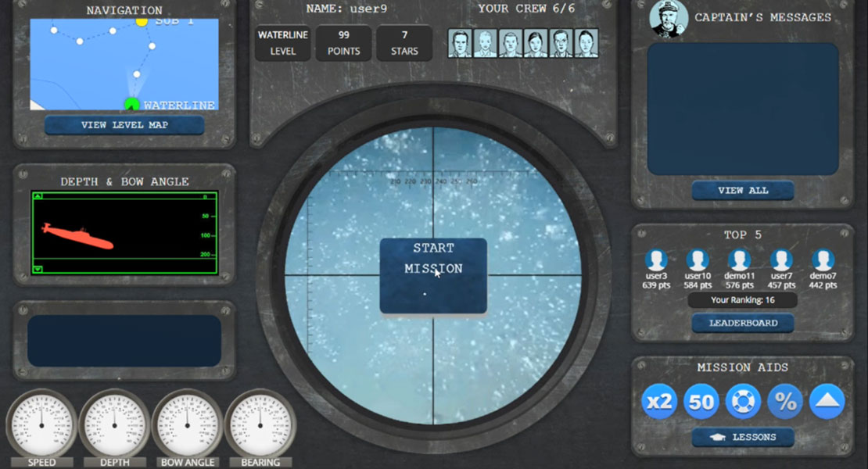This screenshot has width=868, height=469.
Task: Open the LEADERBOARD
Action: tap(742, 322)
